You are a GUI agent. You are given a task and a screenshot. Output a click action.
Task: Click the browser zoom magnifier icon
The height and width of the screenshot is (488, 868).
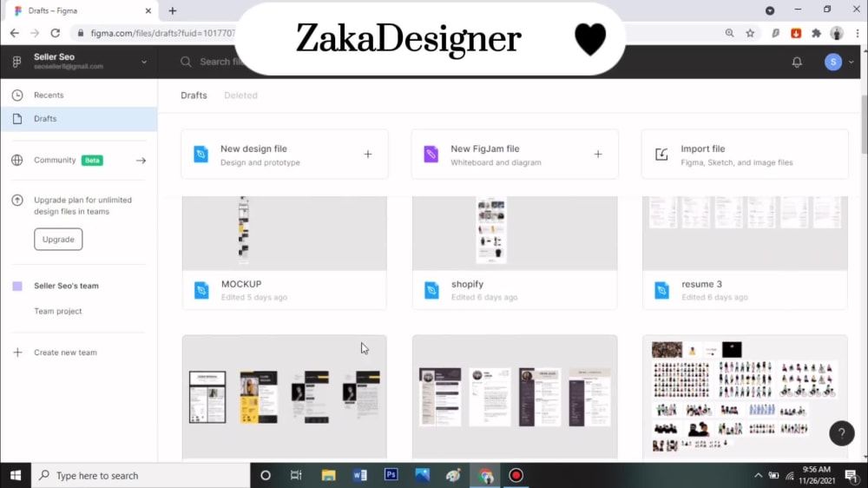tap(730, 33)
